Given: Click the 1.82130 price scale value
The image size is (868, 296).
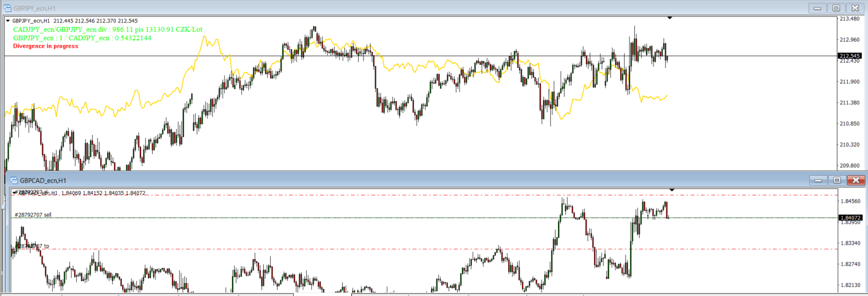Looking at the screenshot, I should [x=851, y=285].
